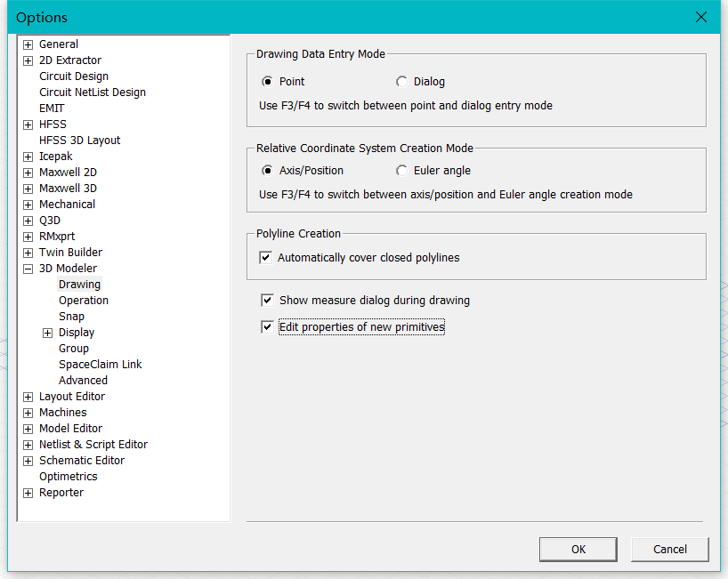This screenshot has width=728, height=579.
Task: Select EMIT in options tree
Action: [52, 109]
